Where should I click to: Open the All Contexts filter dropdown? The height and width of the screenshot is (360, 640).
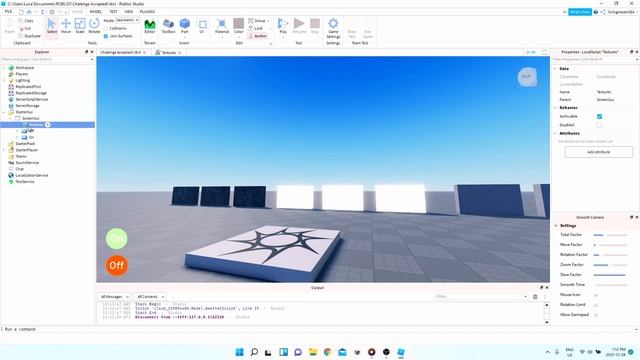[x=150, y=297]
